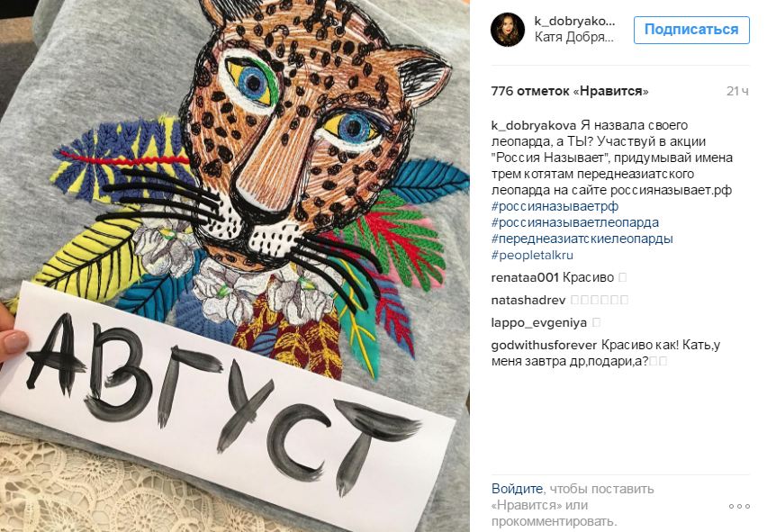Viewport: 767px width, 532px height.
Task: Visit commenter godwithusforever profile
Action: 544,345
